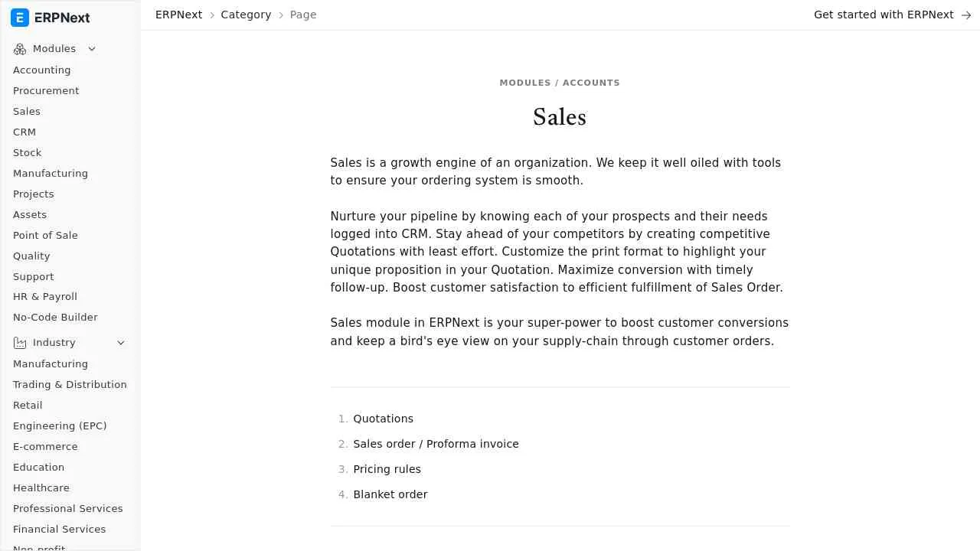
Task: Click the Modules cubes icon
Action: (x=20, y=49)
